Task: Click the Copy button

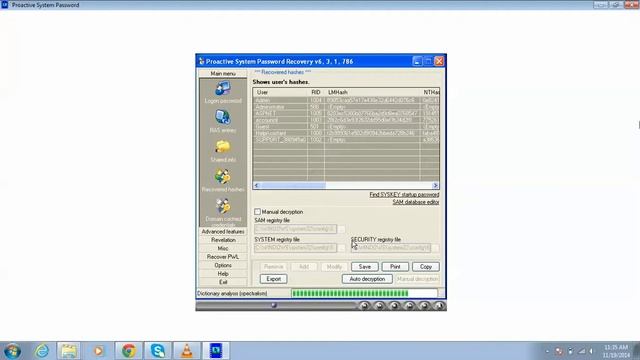Action: pyautogui.click(x=426, y=267)
